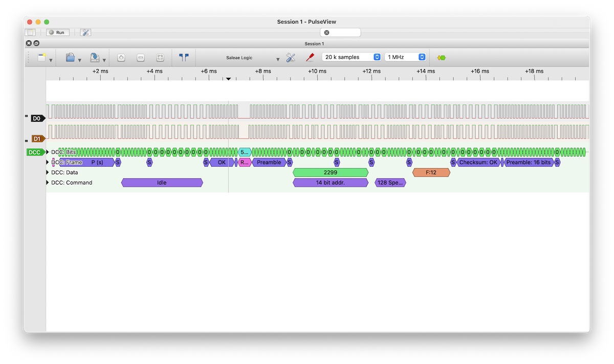Click the add protocol decoder icon
The width and height of the screenshot is (614, 364).
pyautogui.click(x=441, y=58)
